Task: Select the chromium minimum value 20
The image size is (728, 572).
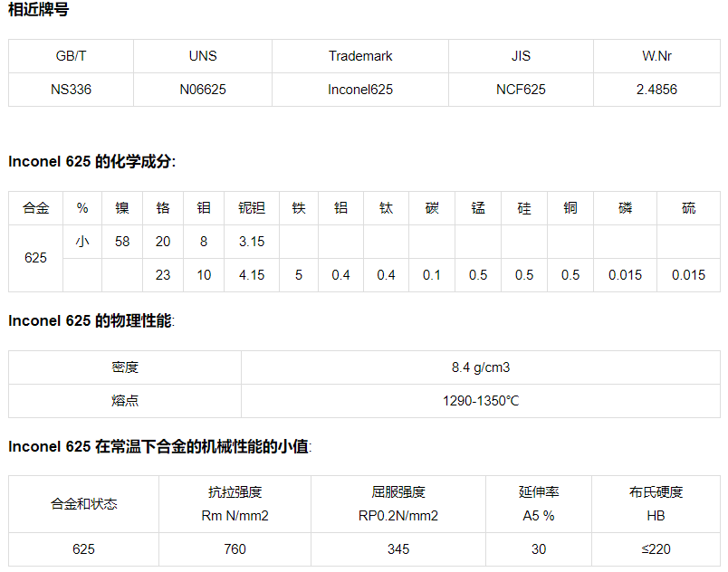Action: coord(163,242)
